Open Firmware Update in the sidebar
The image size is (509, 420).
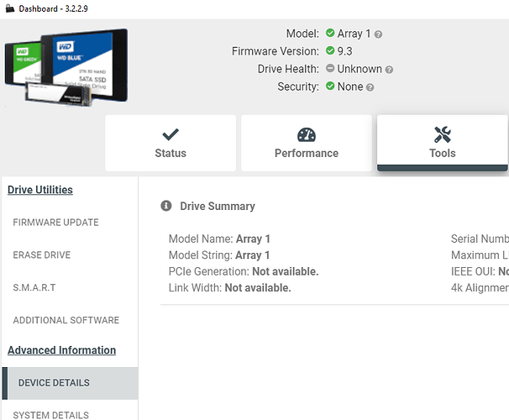pyautogui.click(x=56, y=223)
